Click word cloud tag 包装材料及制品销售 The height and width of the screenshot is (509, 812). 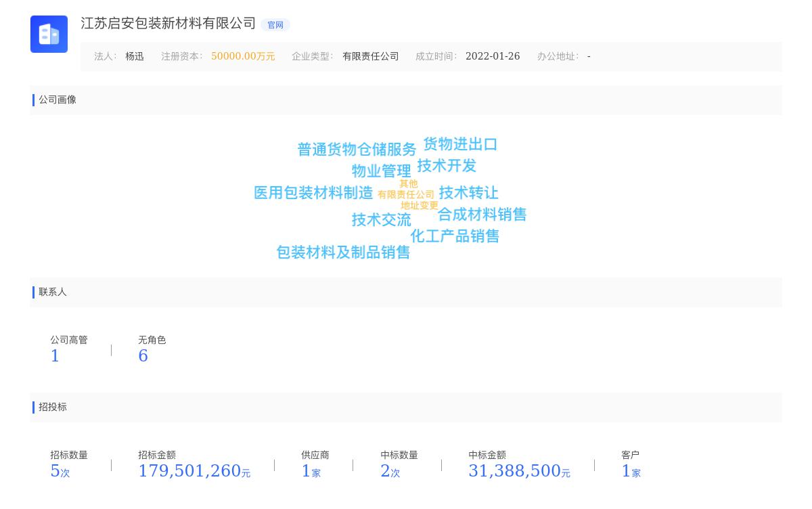[343, 252]
